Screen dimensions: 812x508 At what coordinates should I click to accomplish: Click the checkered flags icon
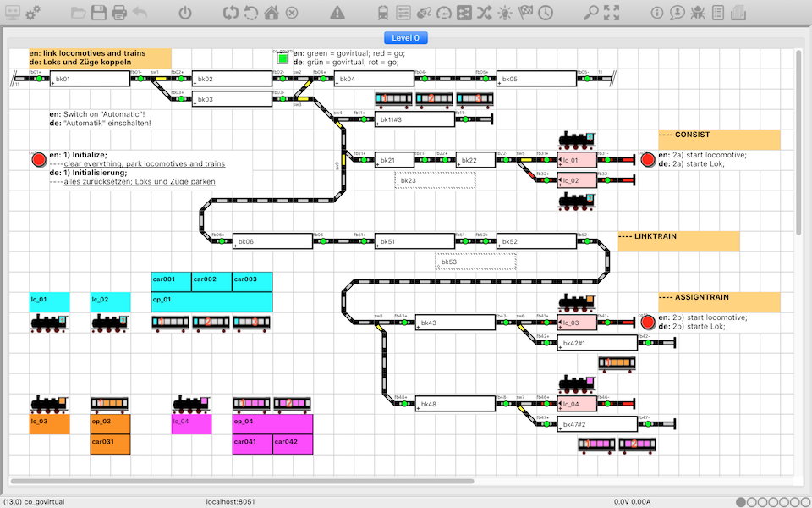click(x=525, y=13)
